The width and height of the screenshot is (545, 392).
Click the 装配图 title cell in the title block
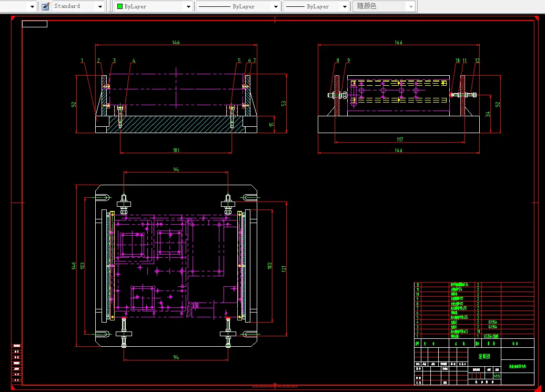[x=484, y=356]
